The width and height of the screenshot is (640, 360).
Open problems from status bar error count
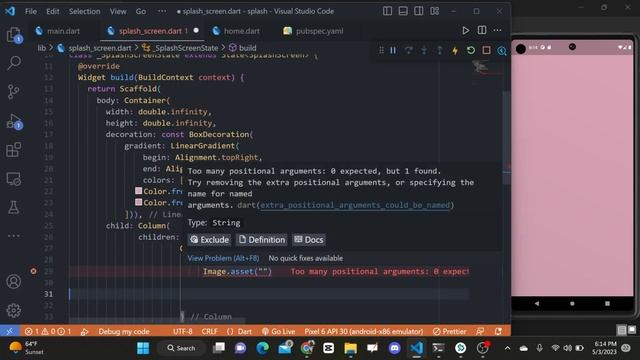[47, 331]
